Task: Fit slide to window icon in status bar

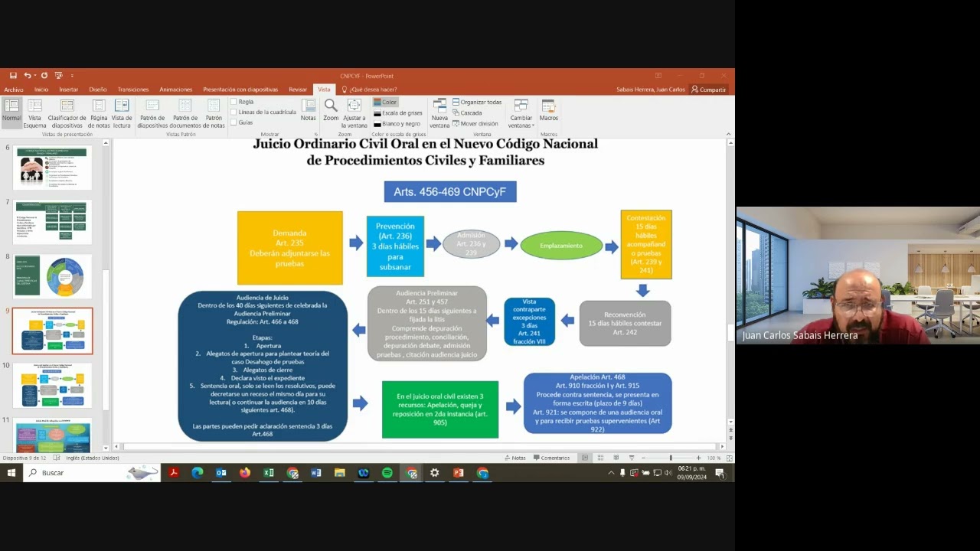Action: pos(729,458)
